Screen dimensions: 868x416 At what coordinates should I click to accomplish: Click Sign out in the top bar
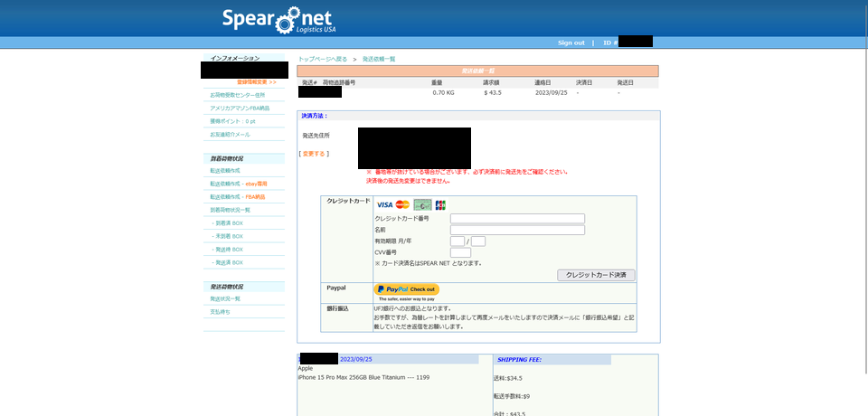571,43
